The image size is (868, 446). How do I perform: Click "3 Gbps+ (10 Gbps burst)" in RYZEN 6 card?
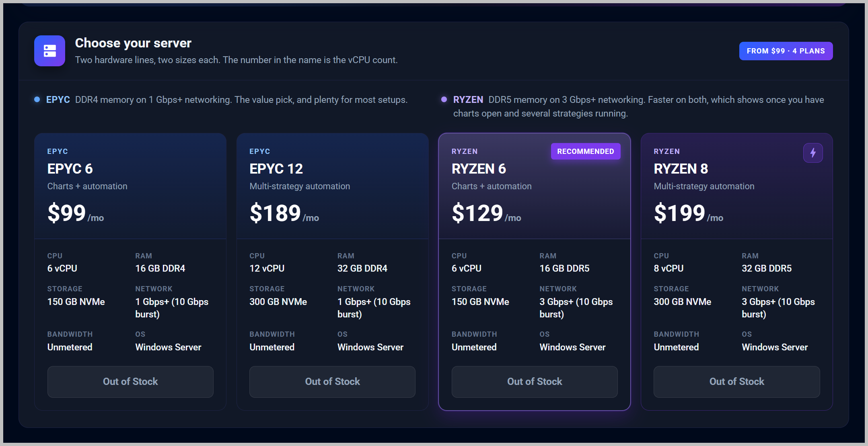(576, 308)
